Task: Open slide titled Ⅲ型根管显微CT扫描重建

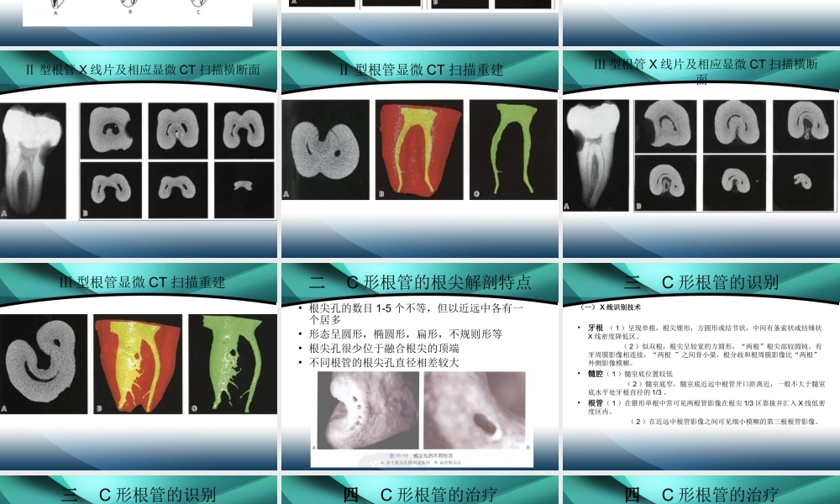Action: click(x=139, y=366)
